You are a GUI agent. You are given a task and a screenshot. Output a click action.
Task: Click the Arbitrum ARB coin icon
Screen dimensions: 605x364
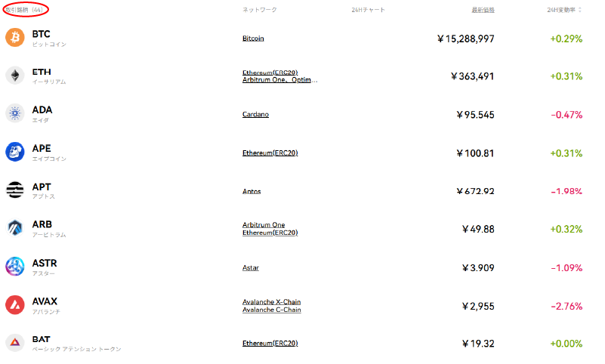[x=15, y=228]
